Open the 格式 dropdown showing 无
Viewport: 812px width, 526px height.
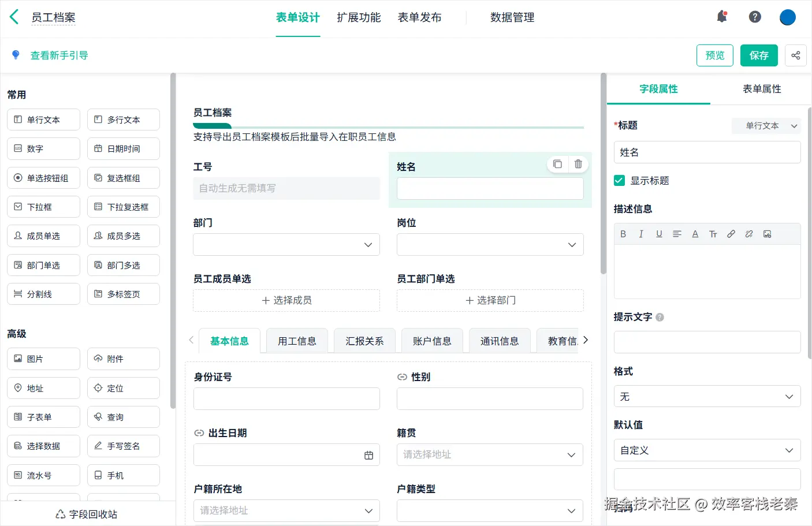pyautogui.click(x=707, y=397)
